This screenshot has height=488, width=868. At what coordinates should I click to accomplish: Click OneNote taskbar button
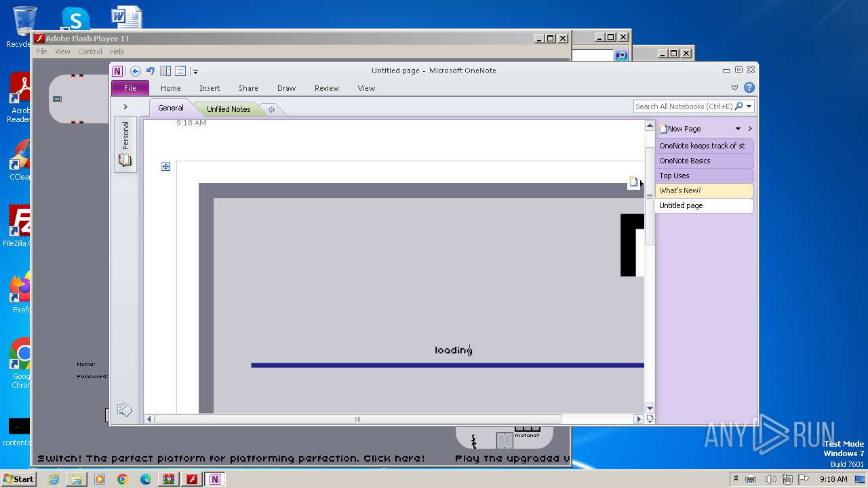tap(215, 479)
